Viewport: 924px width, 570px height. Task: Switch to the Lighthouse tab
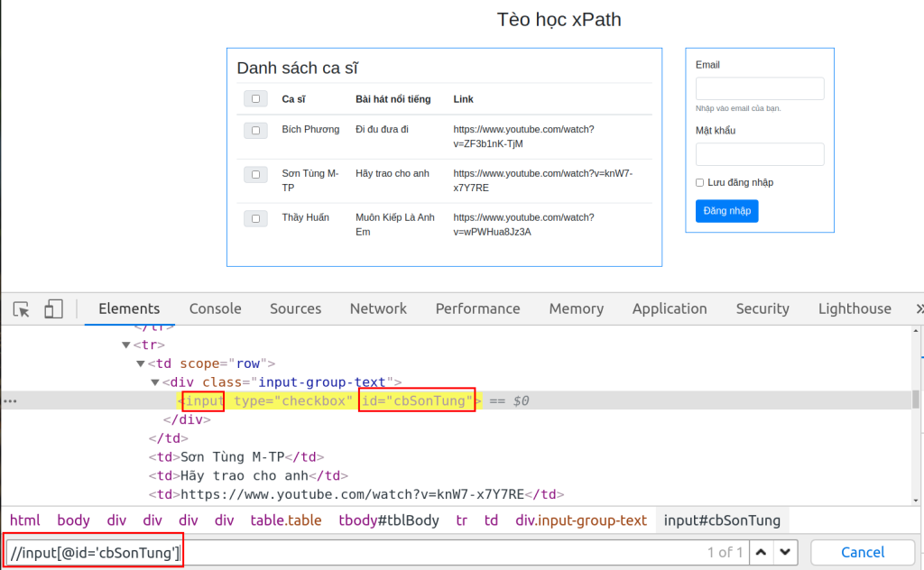coord(854,308)
